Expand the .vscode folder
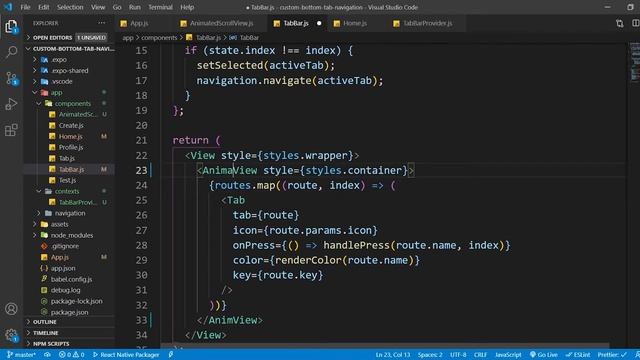The height and width of the screenshot is (360, 640). (69, 82)
